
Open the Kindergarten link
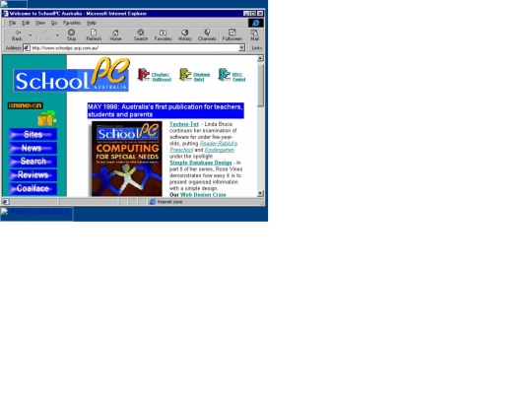point(219,150)
